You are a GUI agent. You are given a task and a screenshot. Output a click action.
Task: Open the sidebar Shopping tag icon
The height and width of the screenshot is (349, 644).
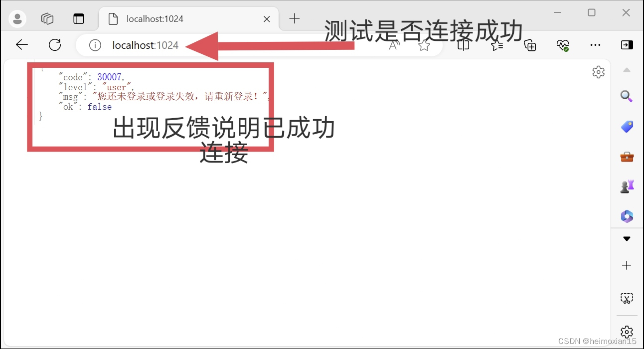pyautogui.click(x=627, y=127)
